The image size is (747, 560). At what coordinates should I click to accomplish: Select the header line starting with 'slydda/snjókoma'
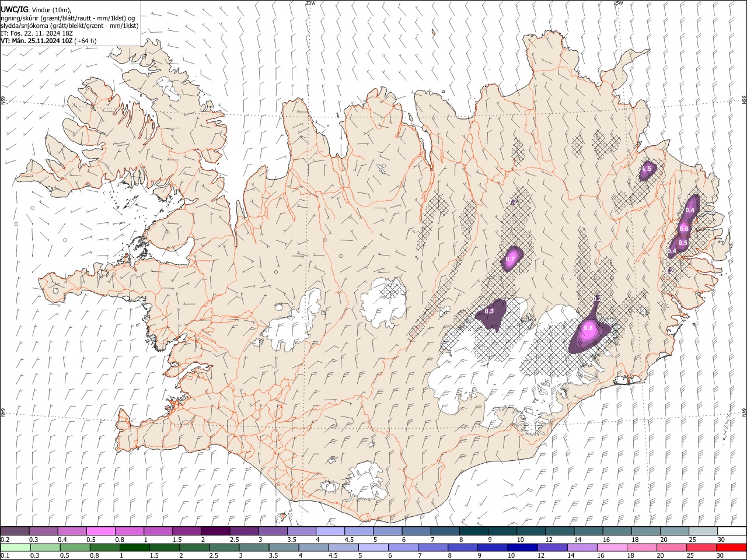(x=69, y=26)
